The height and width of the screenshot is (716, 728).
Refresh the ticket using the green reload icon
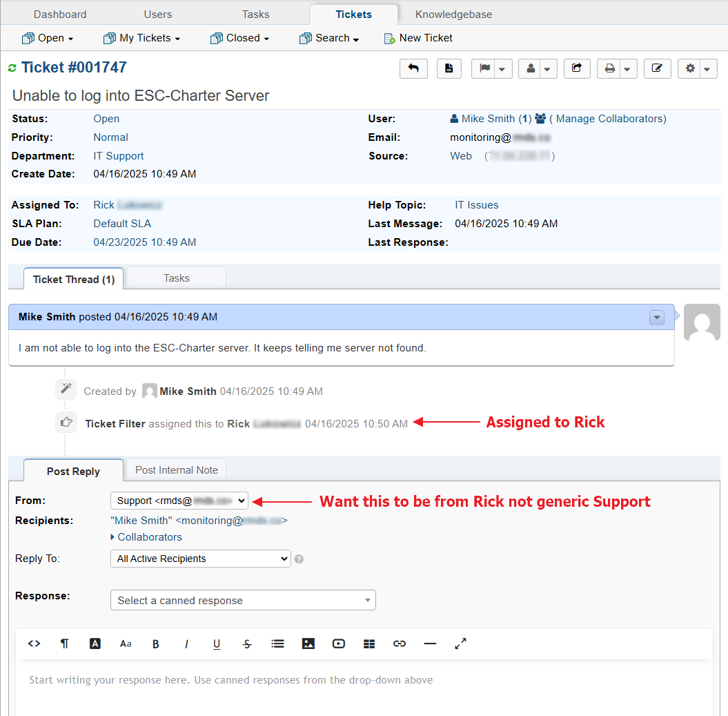point(12,68)
